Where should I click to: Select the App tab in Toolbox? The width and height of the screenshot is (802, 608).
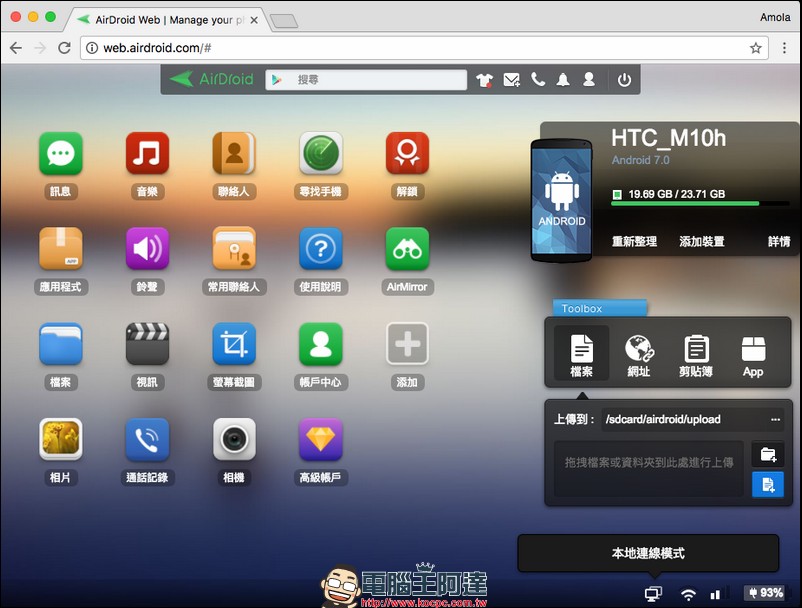pyautogui.click(x=753, y=356)
